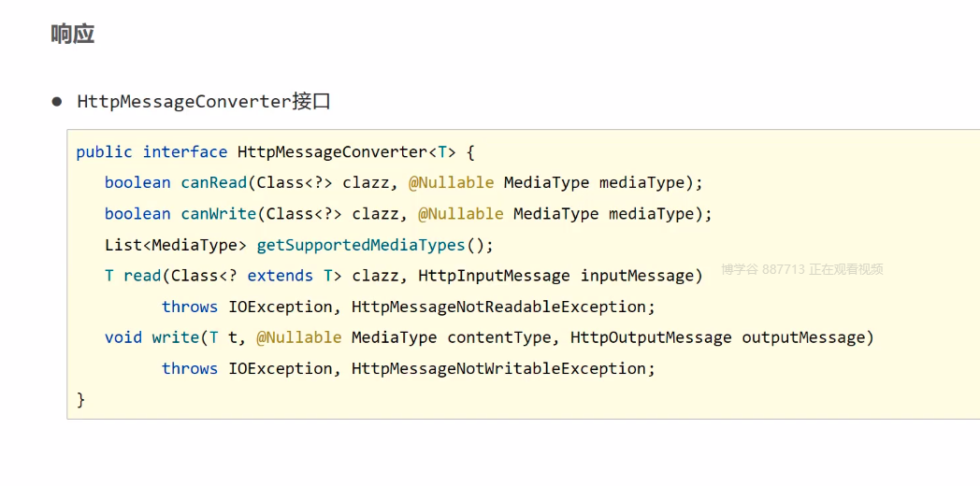Click HttpMessageConverter<T> in the interface declaration

(344, 151)
